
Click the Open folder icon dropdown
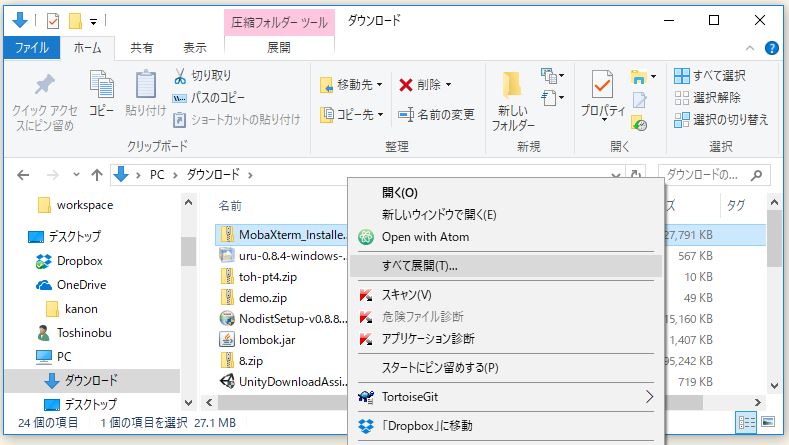click(x=643, y=77)
